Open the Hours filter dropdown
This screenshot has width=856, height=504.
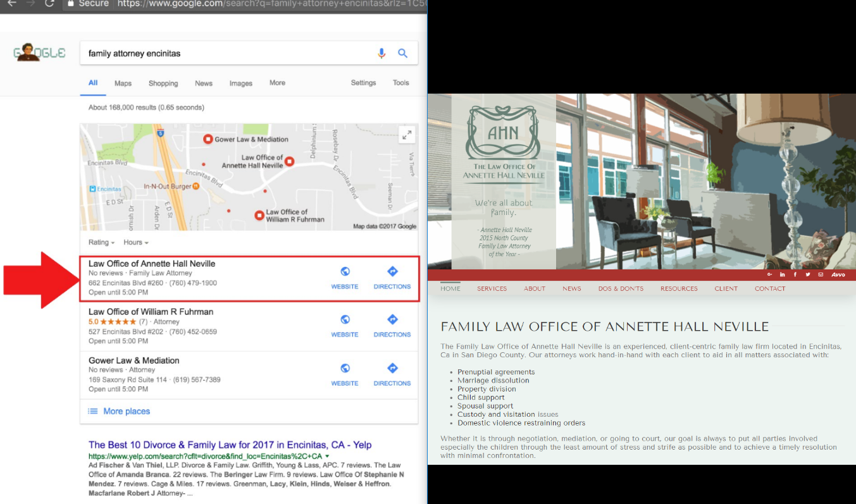136,242
